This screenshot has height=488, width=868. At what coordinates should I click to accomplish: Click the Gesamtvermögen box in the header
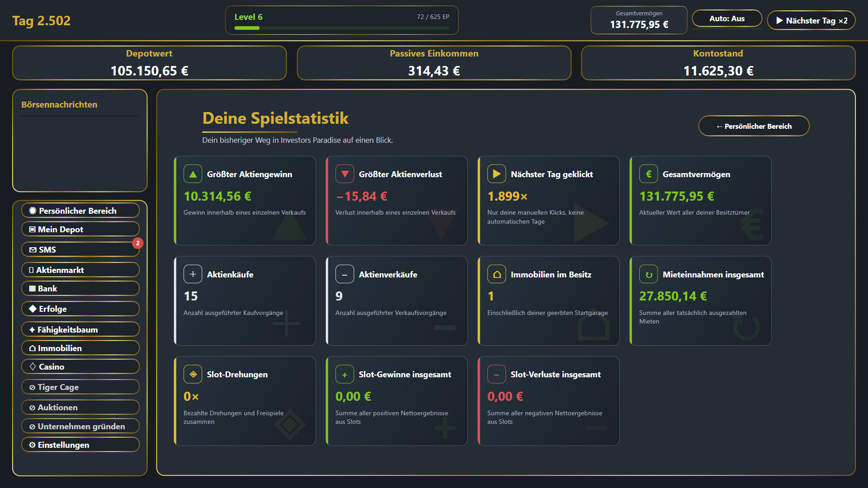coord(639,20)
